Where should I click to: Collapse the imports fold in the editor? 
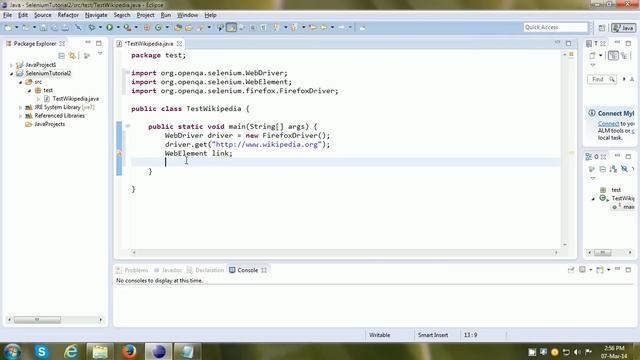pos(127,73)
